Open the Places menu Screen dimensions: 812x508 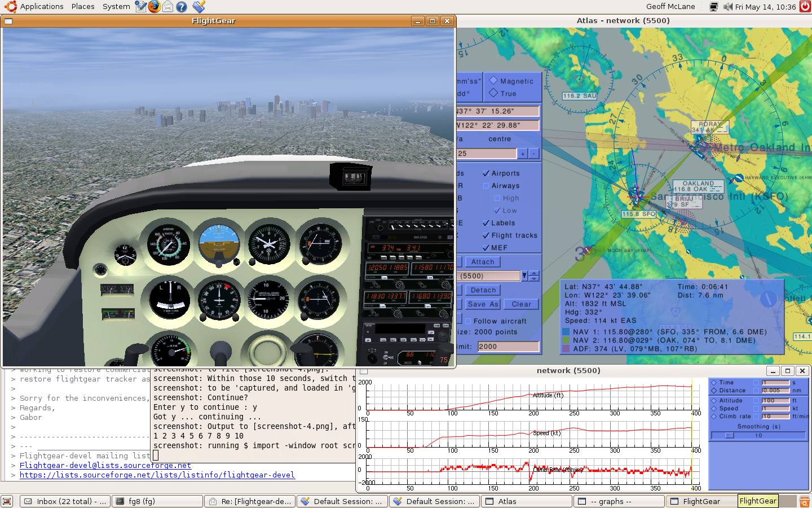coord(83,7)
